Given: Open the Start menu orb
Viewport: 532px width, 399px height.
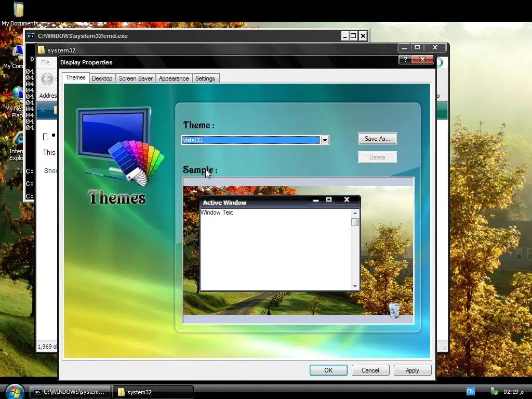Looking at the screenshot, I should [x=14, y=392].
